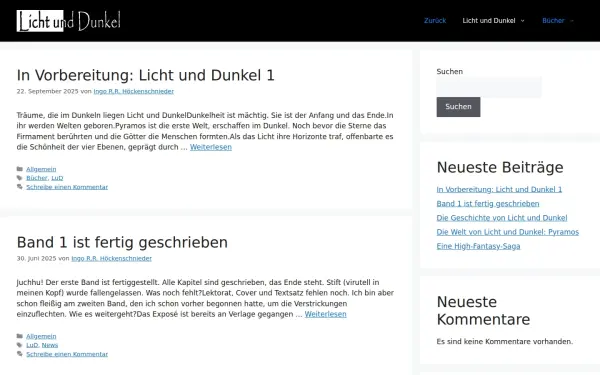
Task: Expand the Licht und Dunkel submenu arrow
Action: (x=523, y=21)
